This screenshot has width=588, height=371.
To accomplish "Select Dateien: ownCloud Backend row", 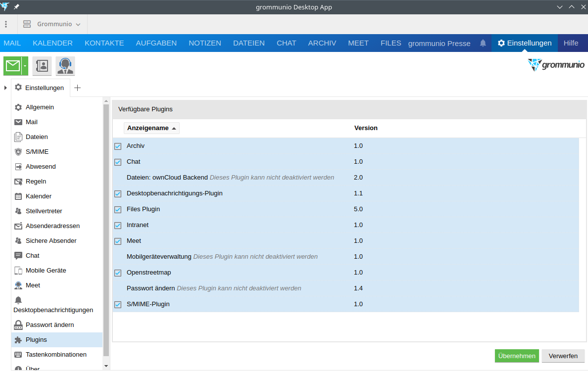I will pyautogui.click(x=346, y=178).
